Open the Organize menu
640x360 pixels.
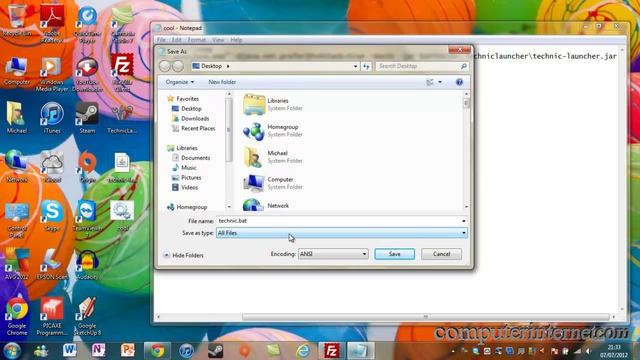[x=180, y=82]
